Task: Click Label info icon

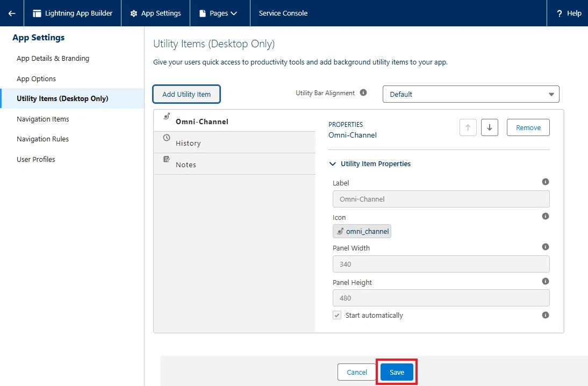Action: (545, 182)
